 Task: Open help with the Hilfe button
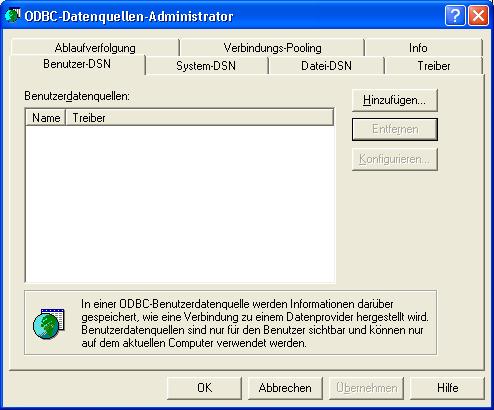447,388
